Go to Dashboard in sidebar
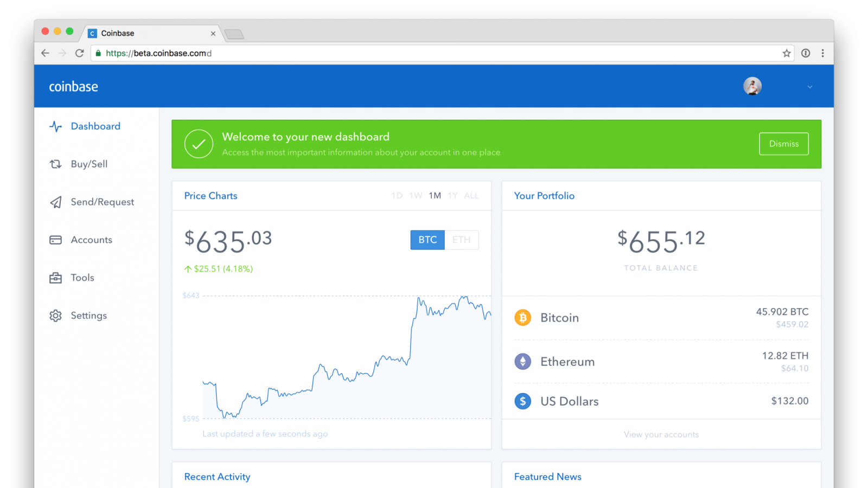Screen dimensions: 868x488 pos(95,126)
